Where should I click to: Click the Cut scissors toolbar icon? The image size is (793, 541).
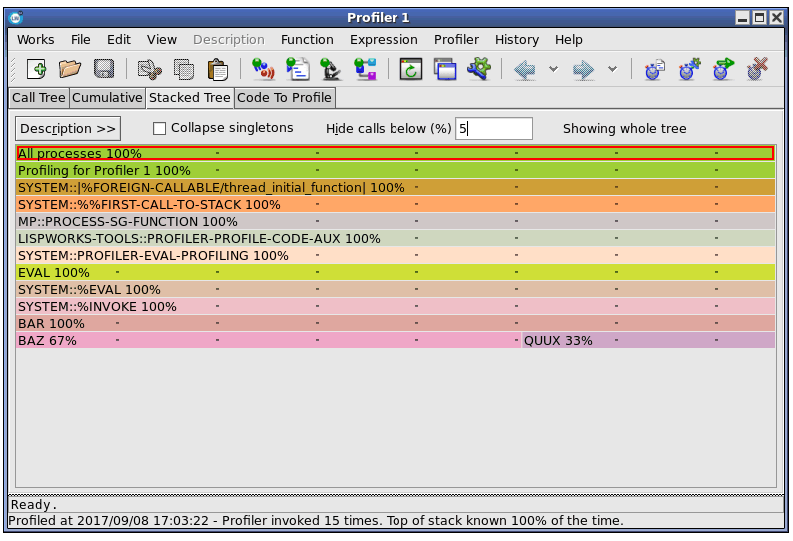(150, 69)
